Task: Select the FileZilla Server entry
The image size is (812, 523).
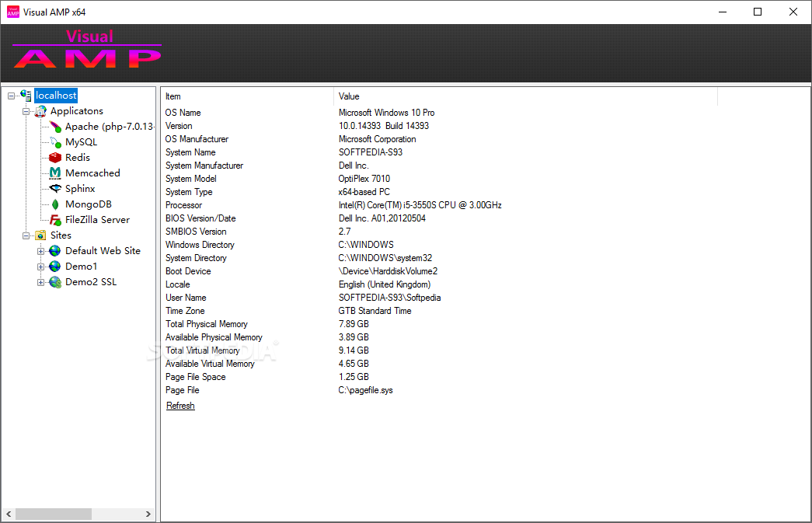Action: pyautogui.click(x=97, y=220)
